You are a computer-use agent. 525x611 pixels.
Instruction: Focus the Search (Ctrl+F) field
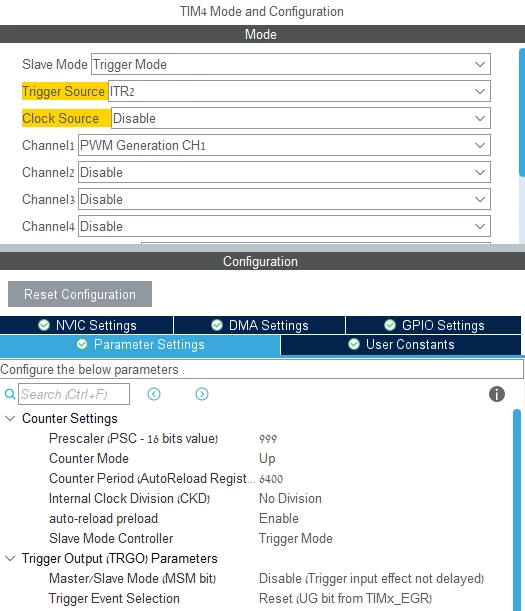74,394
